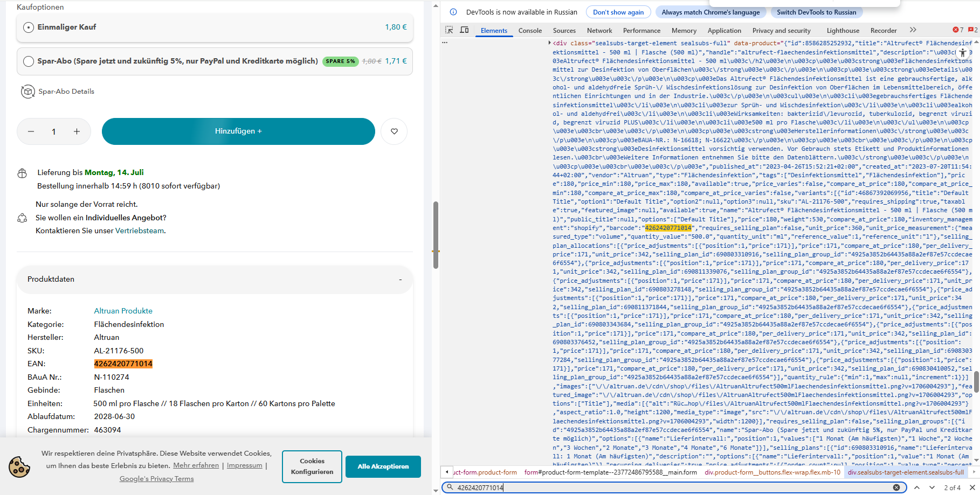Click the web page vertical scrollbar

[x=436, y=235]
